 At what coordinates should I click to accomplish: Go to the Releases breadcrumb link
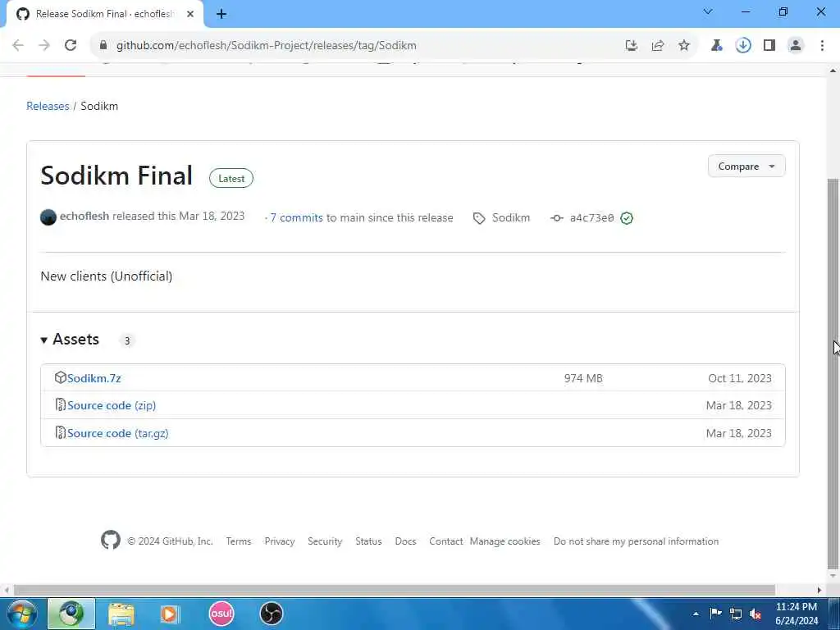(48, 106)
